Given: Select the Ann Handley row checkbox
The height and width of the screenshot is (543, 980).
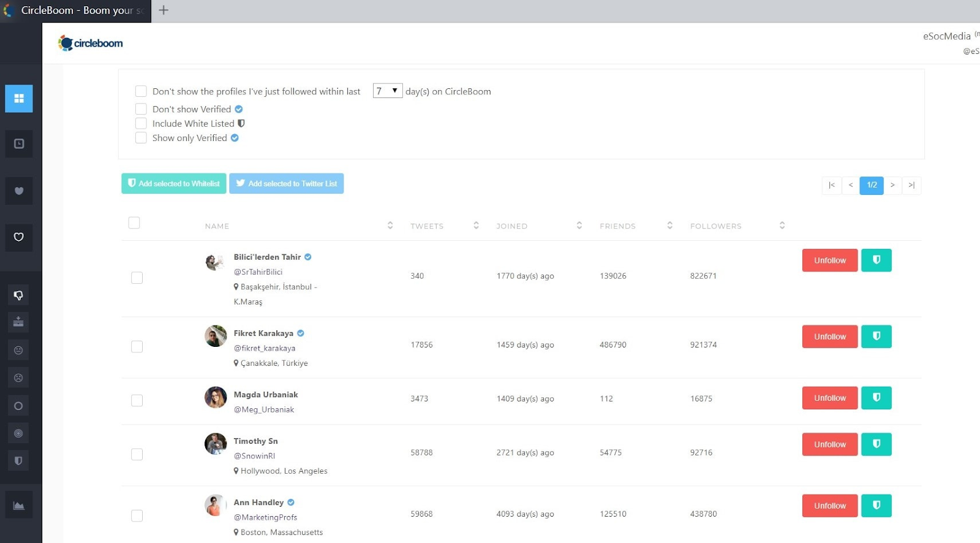Looking at the screenshot, I should click(137, 515).
